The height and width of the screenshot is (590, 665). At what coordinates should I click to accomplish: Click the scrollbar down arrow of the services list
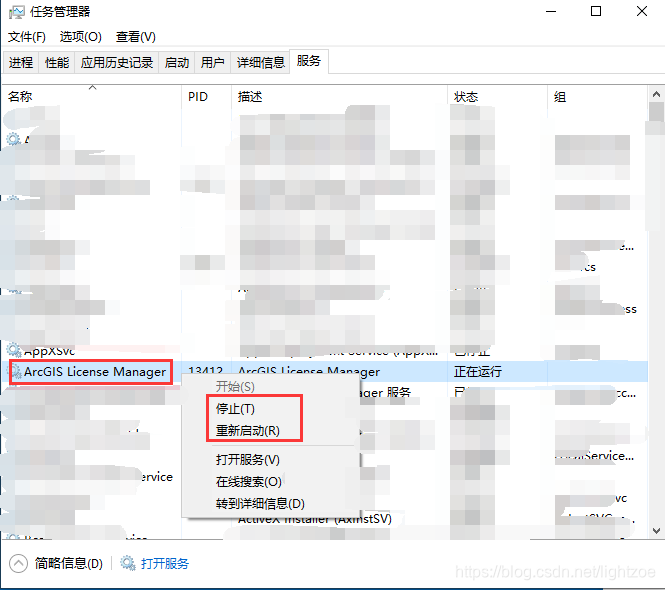click(656, 531)
